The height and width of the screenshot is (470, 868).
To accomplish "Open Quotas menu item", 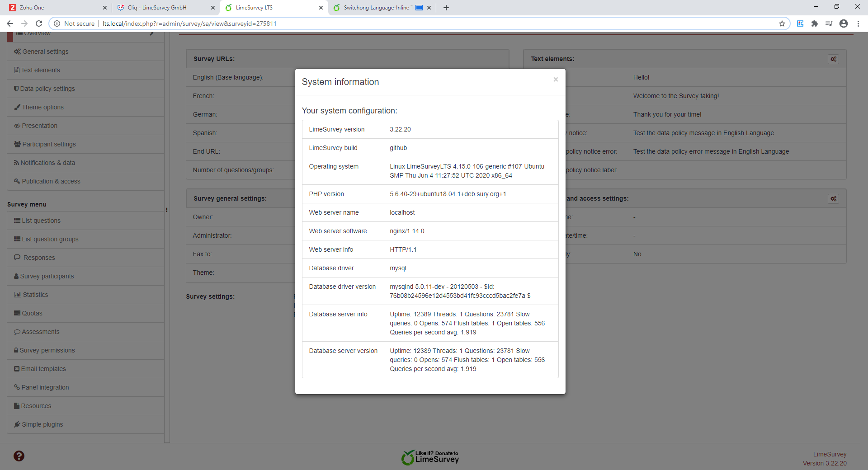I will coord(85,313).
